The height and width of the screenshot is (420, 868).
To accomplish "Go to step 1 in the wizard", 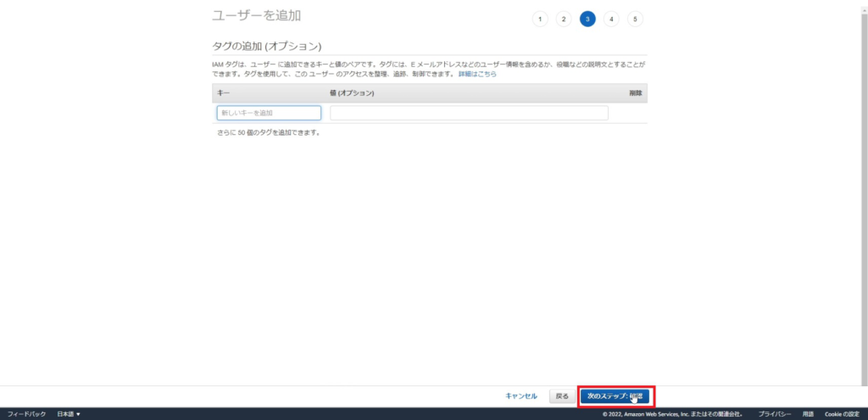I will click(540, 19).
